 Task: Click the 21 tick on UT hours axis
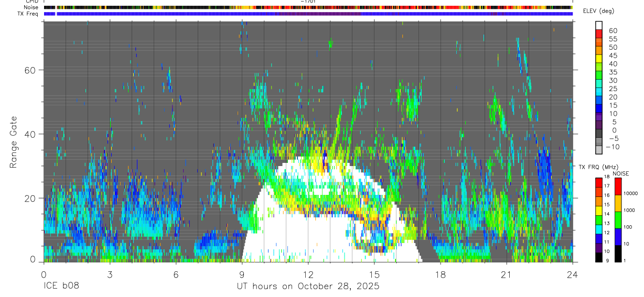tap(506, 274)
